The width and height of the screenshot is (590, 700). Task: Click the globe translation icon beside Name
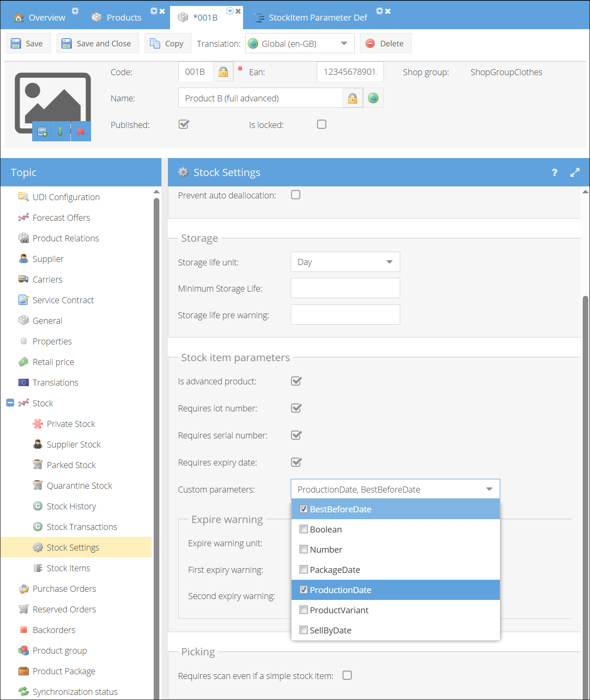(373, 98)
